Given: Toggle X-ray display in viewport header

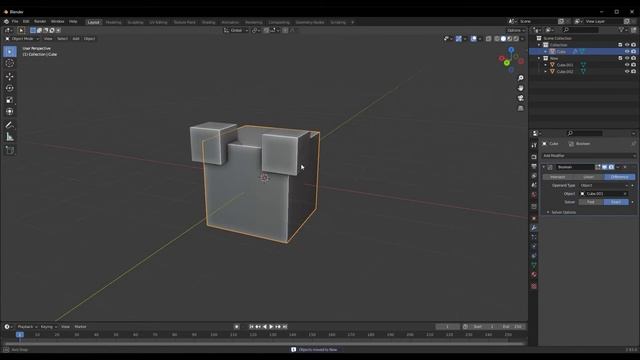Looking at the screenshot, I should point(489,39).
